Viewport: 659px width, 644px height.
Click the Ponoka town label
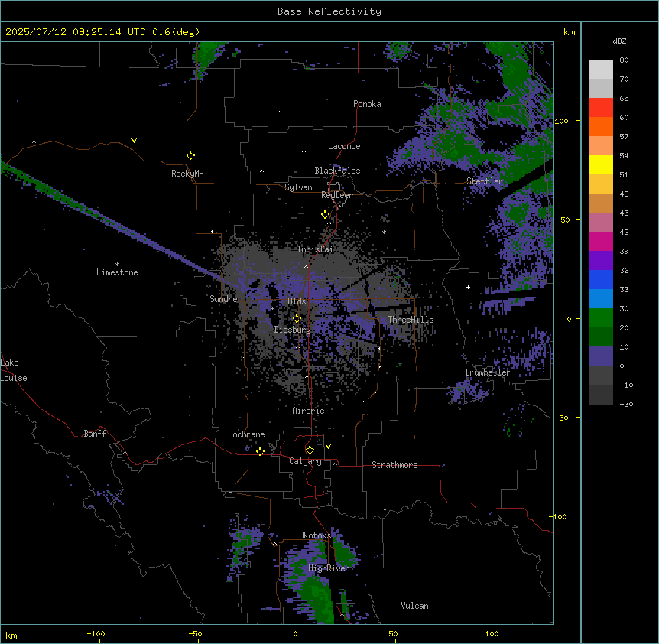tap(367, 104)
